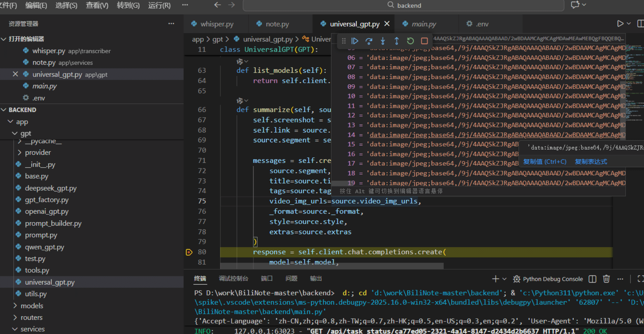Click the backend search box
This screenshot has height=334, width=644.
tap(403, 5)
